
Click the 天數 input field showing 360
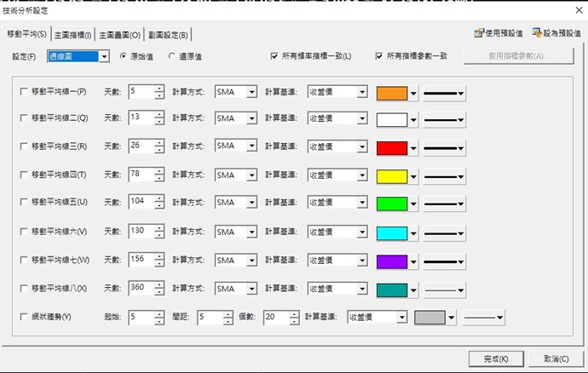[x=140, y=290]
